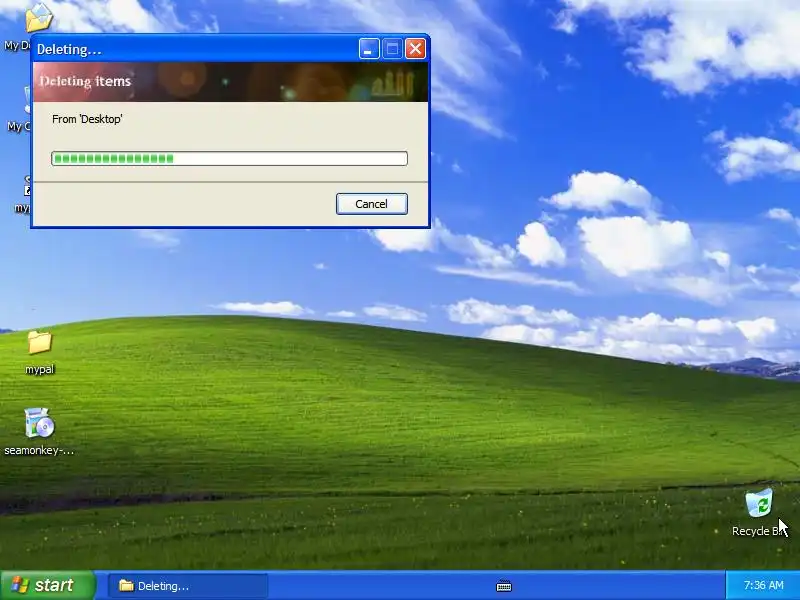Click the "From 'Desktop'" label
Viewport: 800px width, 600px height.
click(x=87, y=119)
